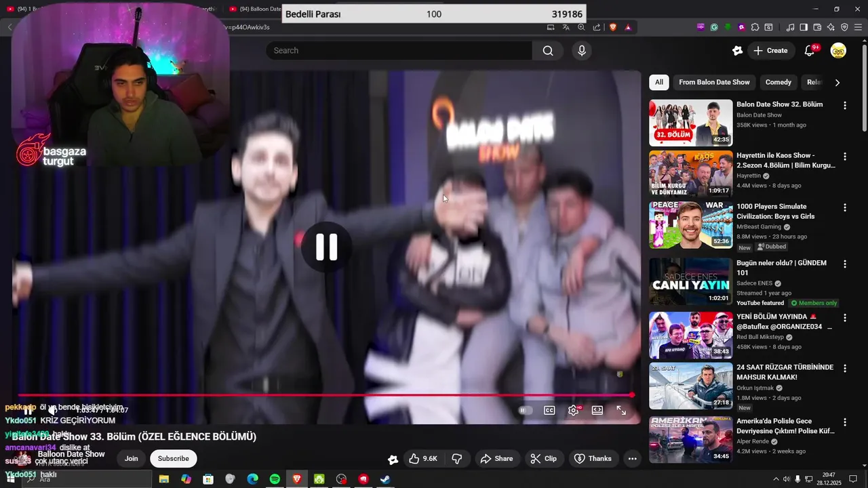Screen dimensions: 868x488
Task: Click the red scrubber handle at progress end
Action: (632, 395)
